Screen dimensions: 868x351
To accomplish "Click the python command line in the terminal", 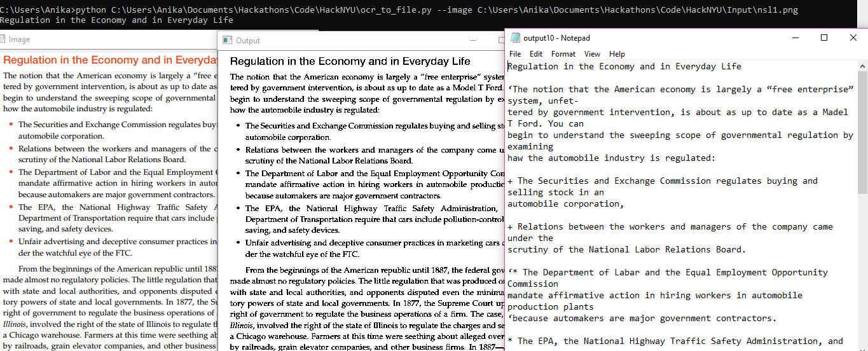I will pyautogui.click(x=399, y=10).
